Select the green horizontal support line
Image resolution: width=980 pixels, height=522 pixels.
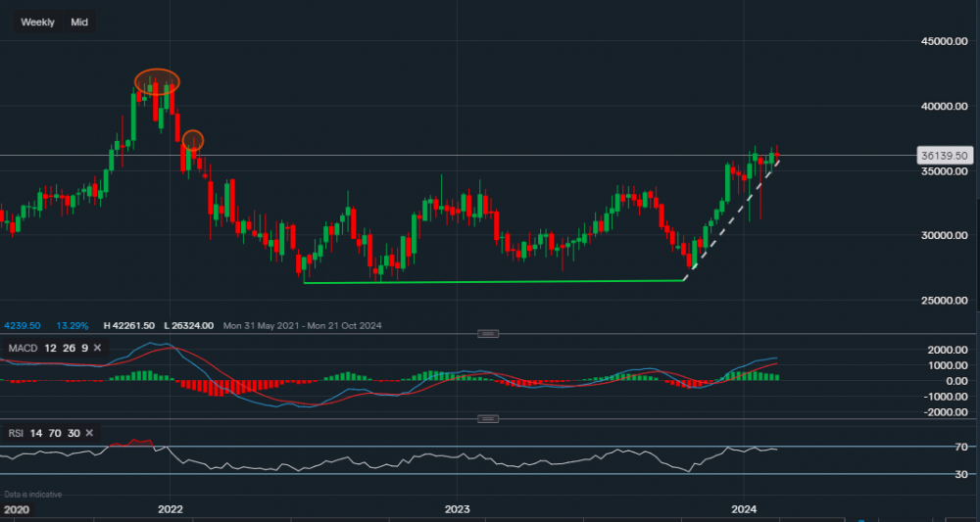[x=490, y=282]
